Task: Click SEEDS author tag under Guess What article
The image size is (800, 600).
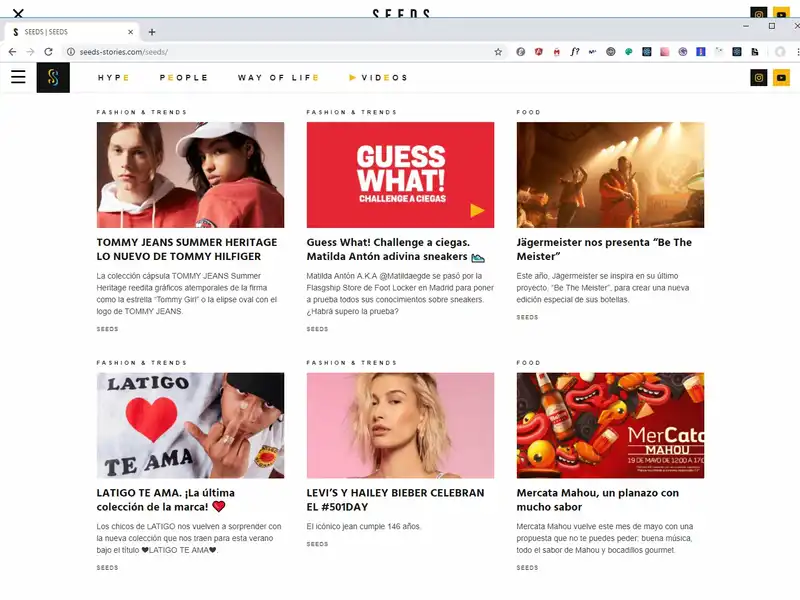Action: [x=317, y=329]
